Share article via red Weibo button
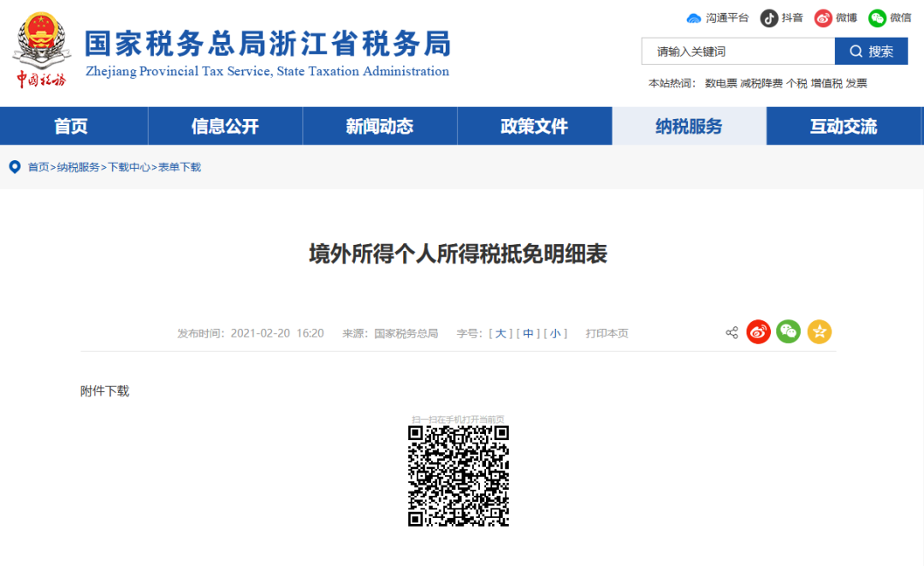This screenshot has width=924, height=566. click(758, 332)
